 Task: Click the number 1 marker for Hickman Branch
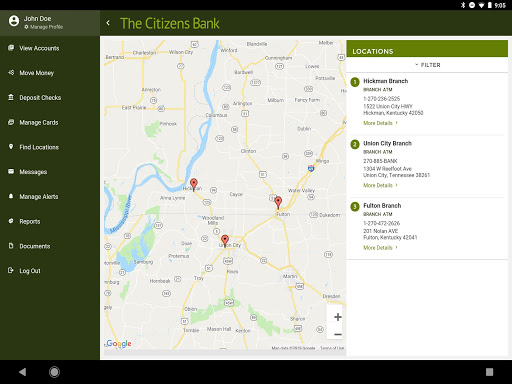coord(355,82)
